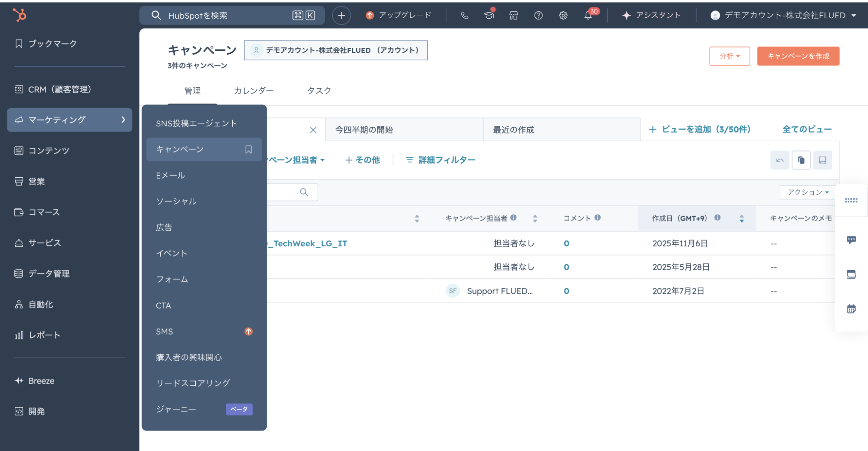The height and width of the screenshot is (451, 868).
Task: Open the marketplace storefront icon
Action: [514, 15]
